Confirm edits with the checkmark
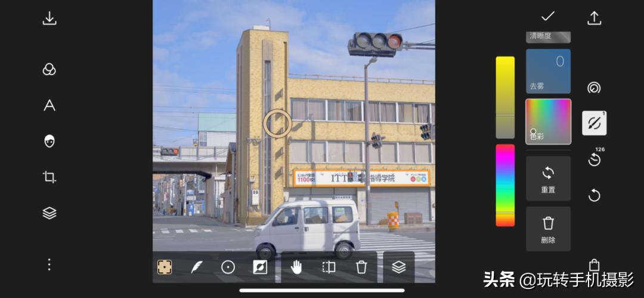Screen dimensions: 644x298 pos(548,17)
